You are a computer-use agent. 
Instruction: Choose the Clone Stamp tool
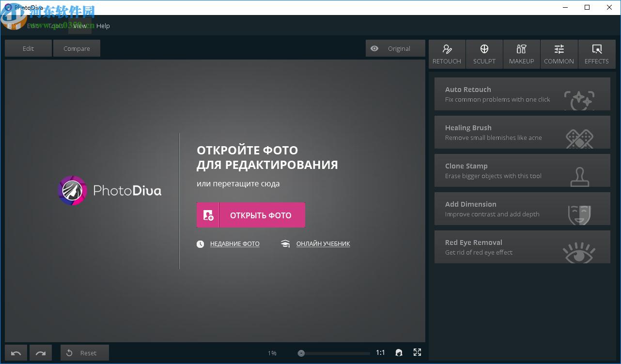[522, 170]
